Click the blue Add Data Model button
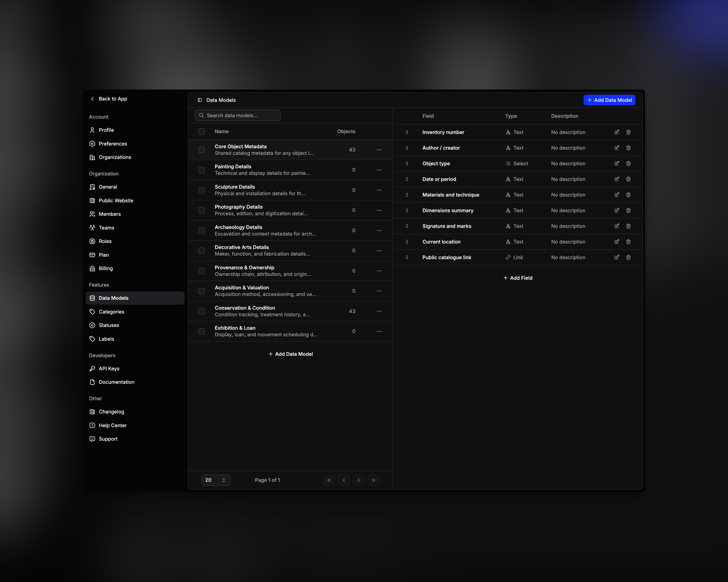This screenshot has width=728, height=582. point(609,100)
